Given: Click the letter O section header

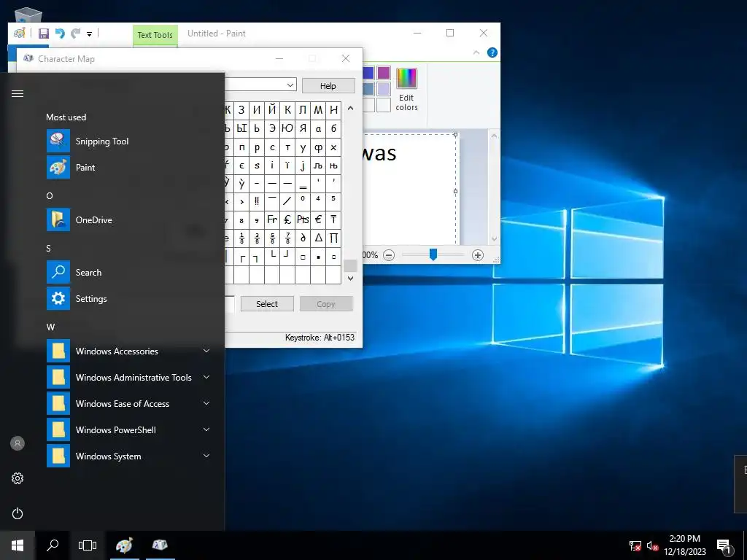Looking at the screenshot, I should coord(50,195).
